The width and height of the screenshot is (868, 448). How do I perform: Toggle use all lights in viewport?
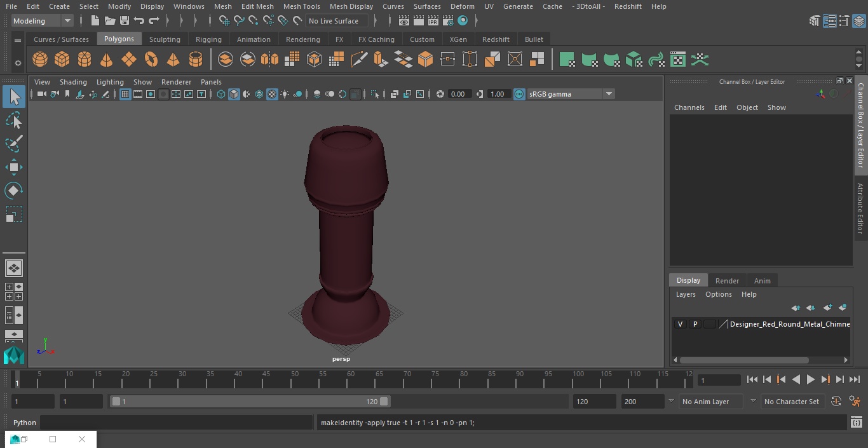point(285,94)
